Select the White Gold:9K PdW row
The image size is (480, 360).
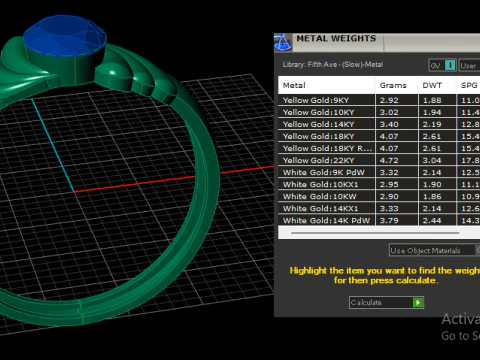pos(379,172)
